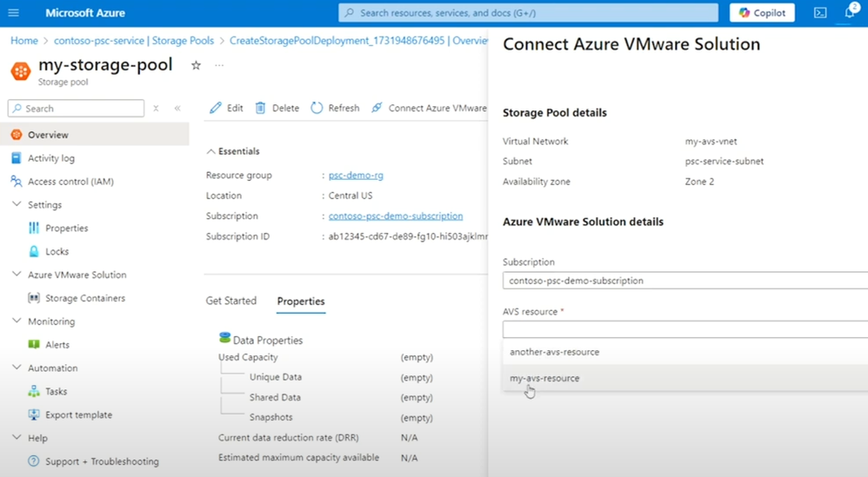Collapse the Essentials section
The height and width of the screenshot is (477, 868).
point(210,151)
